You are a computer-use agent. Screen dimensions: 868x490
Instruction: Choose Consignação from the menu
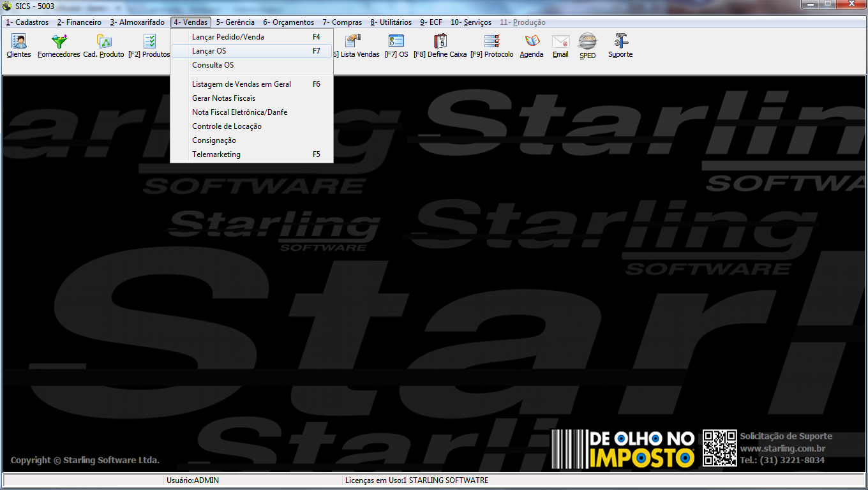[x=251, y=140]
